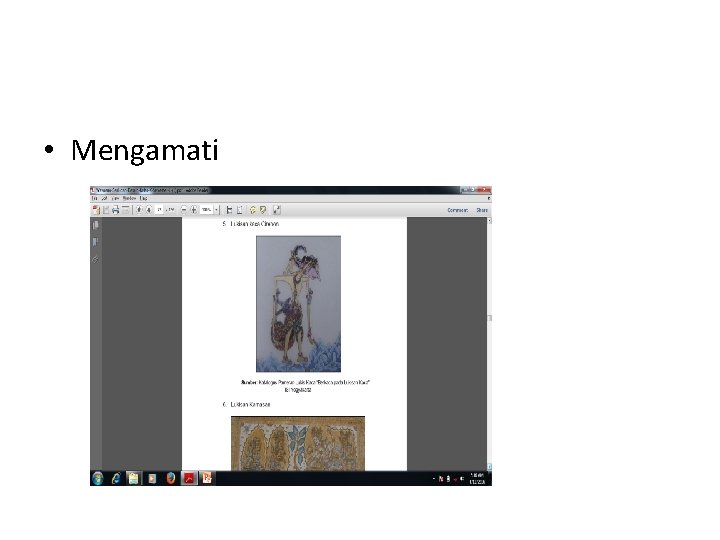Click the fit width scrolling icon
Viewport: 720px width, 540px height.
pyautogui.click(x=229, y=210)
